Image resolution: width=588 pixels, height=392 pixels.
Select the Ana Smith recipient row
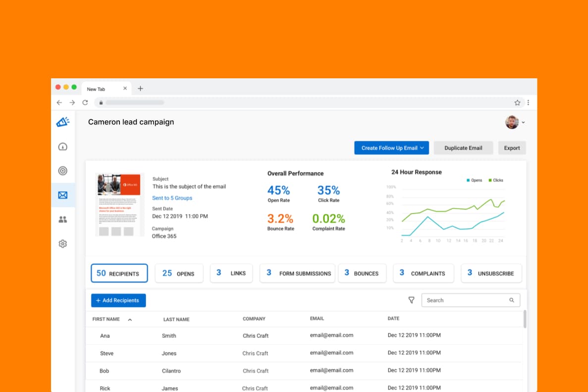pos(304,336)
